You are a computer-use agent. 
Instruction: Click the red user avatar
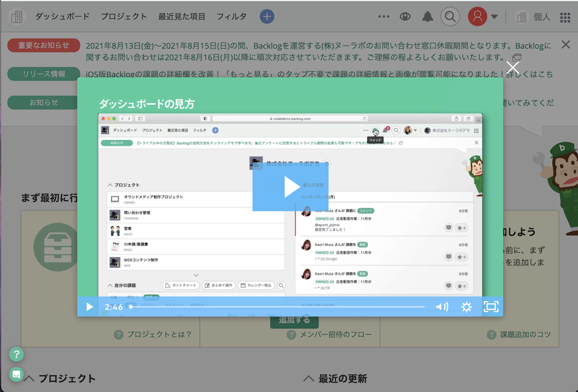[x=478, y=16]
